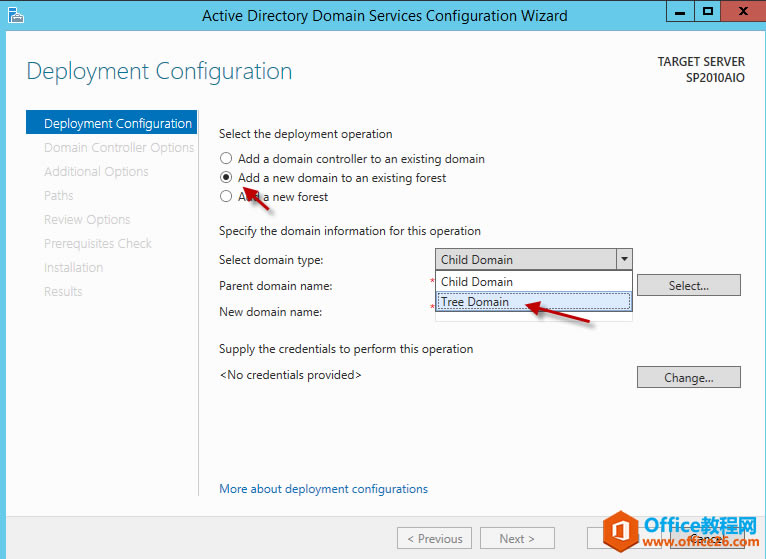
Task: Open 'More about deployment configurations' link
Action: [323, 489]
